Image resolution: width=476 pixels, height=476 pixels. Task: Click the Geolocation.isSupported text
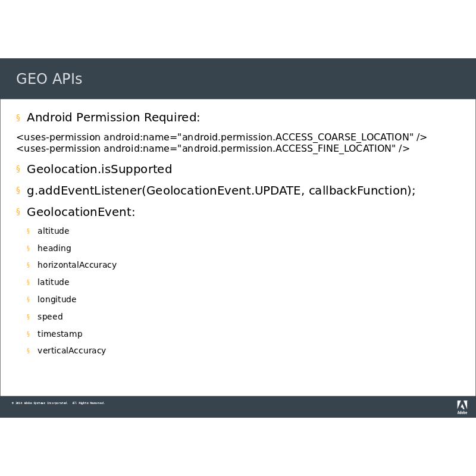click(99, 170)
